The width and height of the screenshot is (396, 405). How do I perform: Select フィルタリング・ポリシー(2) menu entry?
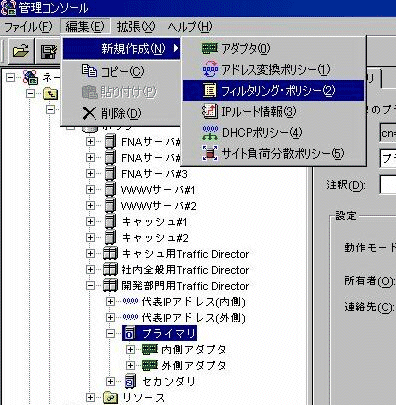pos(273,90)
